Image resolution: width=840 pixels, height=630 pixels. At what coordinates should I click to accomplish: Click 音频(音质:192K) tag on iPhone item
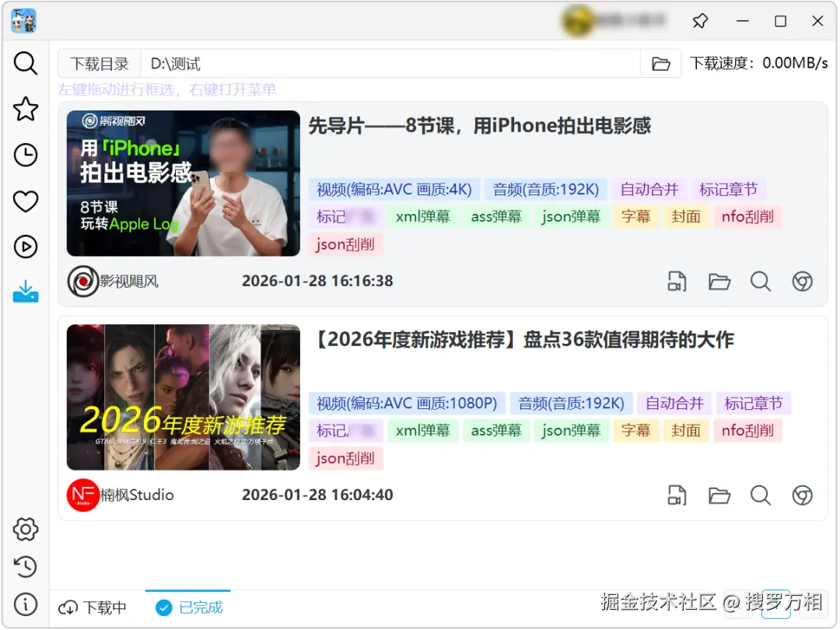click(546, 189)
